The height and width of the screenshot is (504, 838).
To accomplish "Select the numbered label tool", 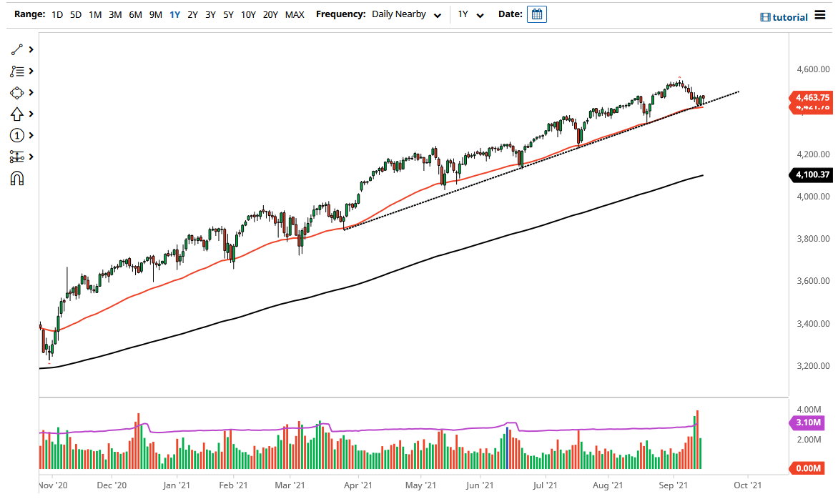I will pos(16,135).
